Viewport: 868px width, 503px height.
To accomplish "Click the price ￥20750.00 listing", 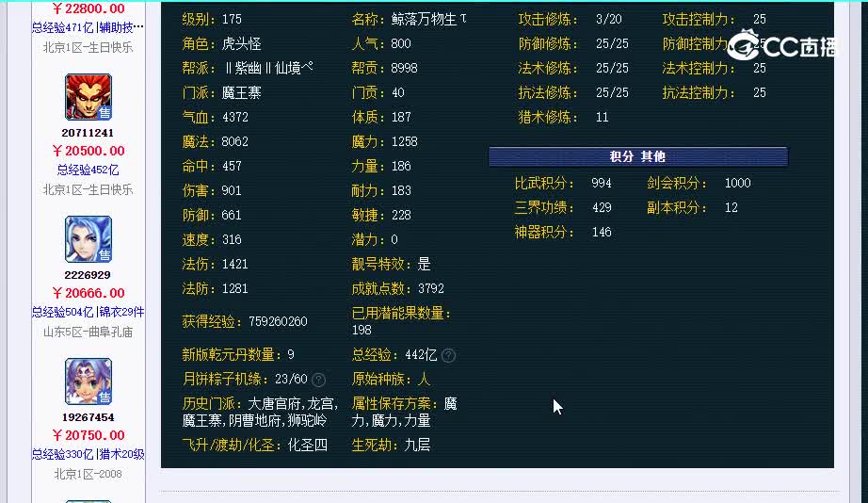I will [x=88, y=435].
